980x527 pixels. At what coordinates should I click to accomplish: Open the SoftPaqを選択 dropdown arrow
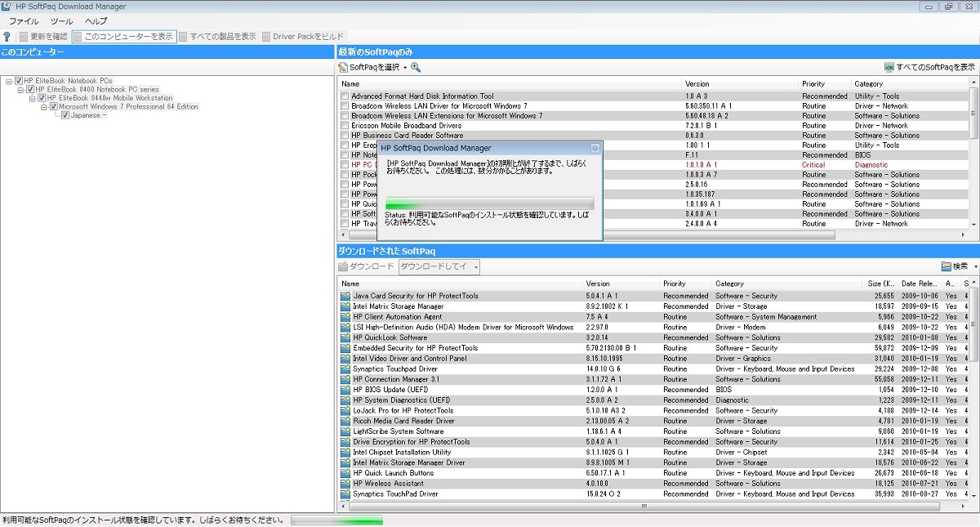[404, 68]
